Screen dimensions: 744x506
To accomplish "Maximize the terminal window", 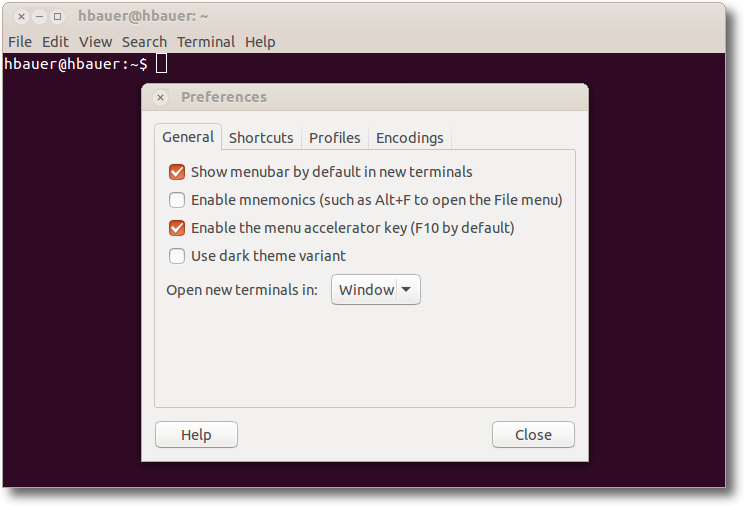I will click(57, 17).
